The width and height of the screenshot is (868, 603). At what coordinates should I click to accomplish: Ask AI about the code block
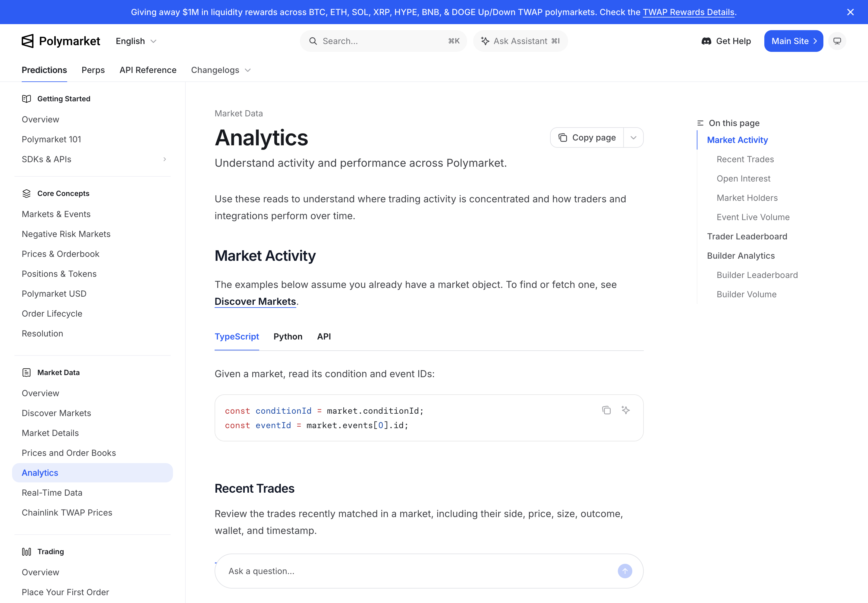coord(625,410)
